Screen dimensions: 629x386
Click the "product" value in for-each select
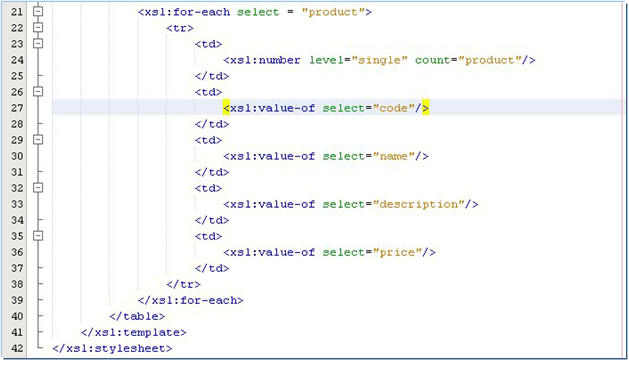point(333,12)
